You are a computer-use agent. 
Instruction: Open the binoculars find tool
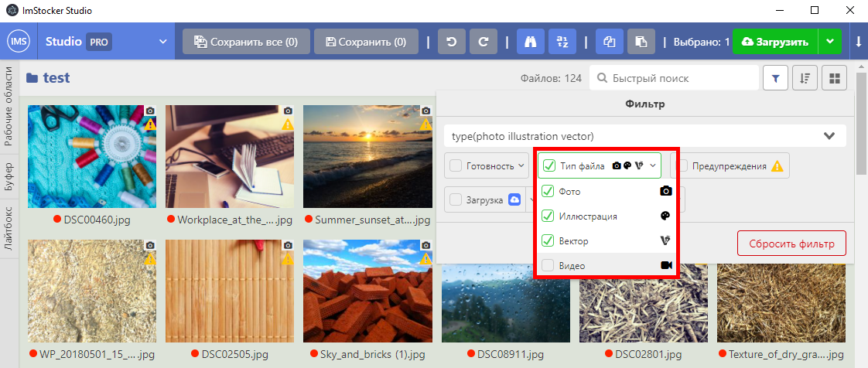point(531,42)
